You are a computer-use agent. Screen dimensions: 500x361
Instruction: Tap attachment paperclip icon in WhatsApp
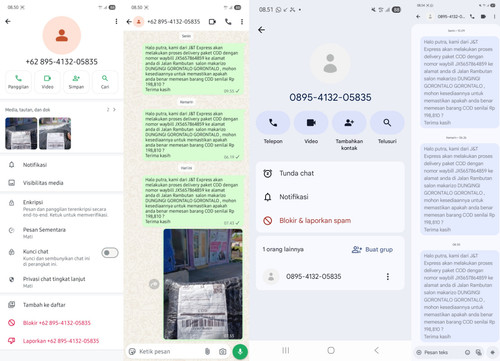click(207, 351)
